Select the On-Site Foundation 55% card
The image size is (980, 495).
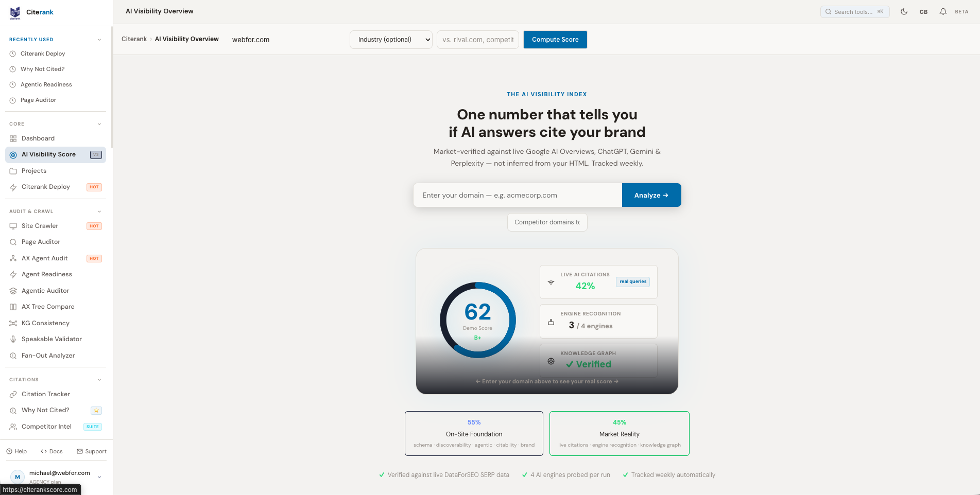click(474, 433)
